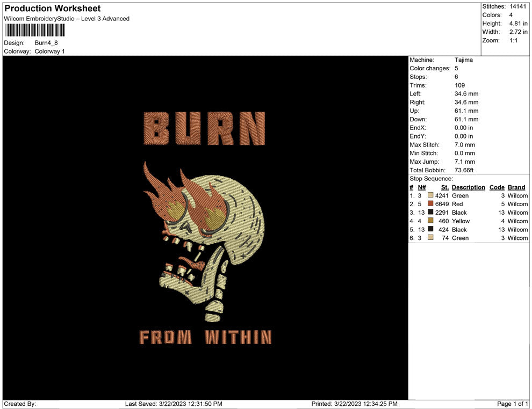Click the design name 'Burn4_8'
Screen dimensions: 532x409
[46, 43]
